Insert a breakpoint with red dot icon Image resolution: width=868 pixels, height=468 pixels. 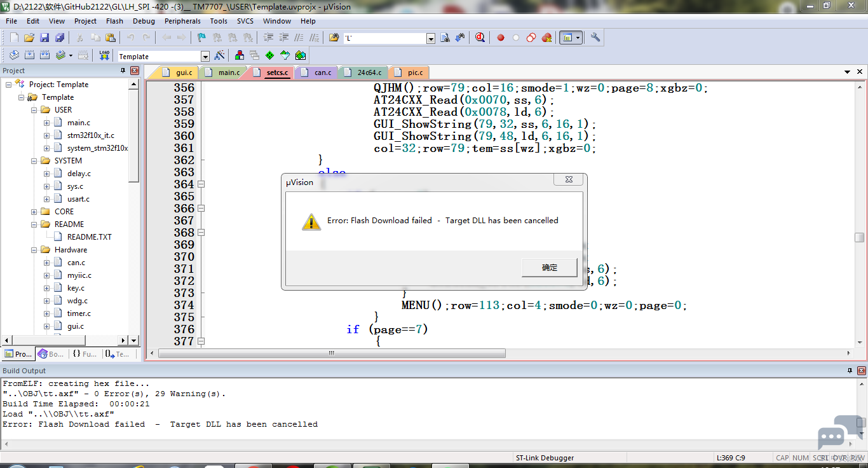point(501,38)
